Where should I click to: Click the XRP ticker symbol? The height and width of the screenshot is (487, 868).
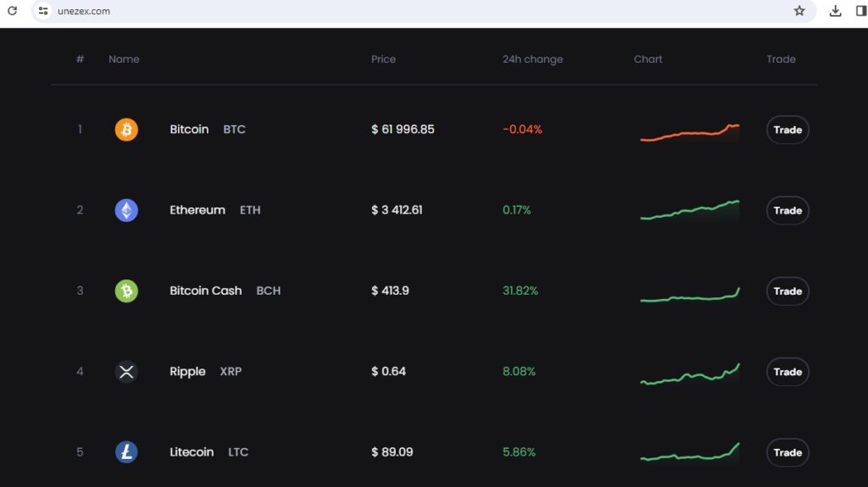click(x=231, y=371)
